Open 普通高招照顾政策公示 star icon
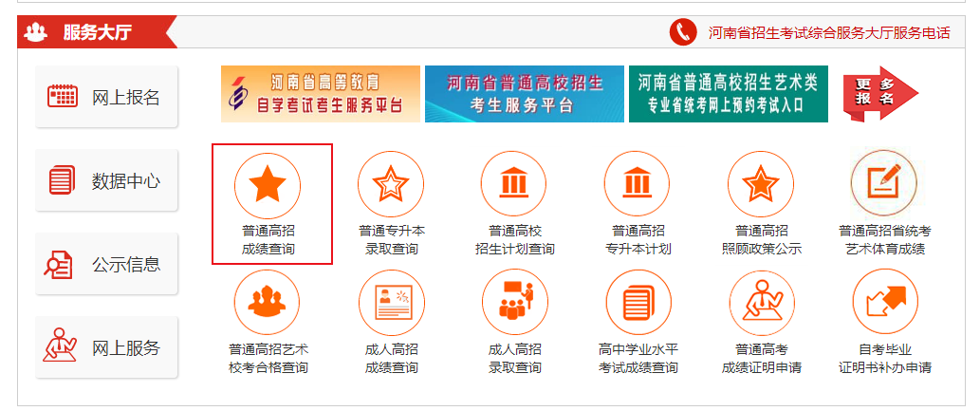The width and height of the screenshot is (980, 411). click(761, 185)
